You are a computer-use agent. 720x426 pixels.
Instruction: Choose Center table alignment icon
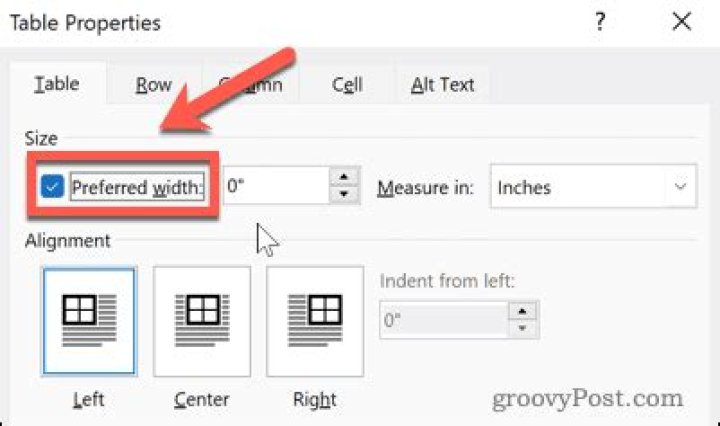click(202, 319)
